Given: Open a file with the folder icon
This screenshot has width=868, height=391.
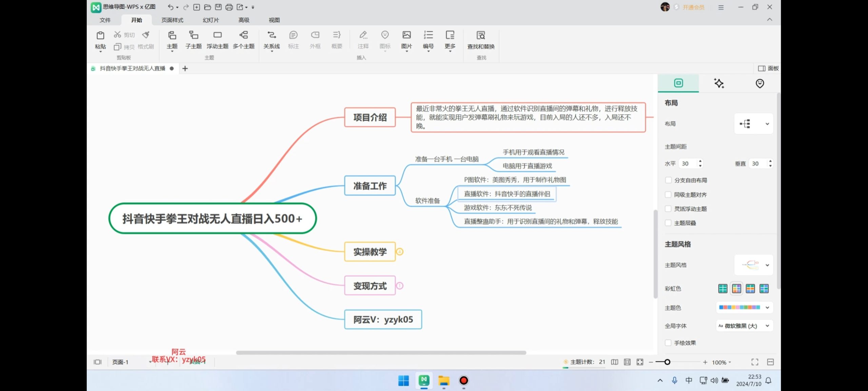Looking at the screenshot, I should coord(208,7).
